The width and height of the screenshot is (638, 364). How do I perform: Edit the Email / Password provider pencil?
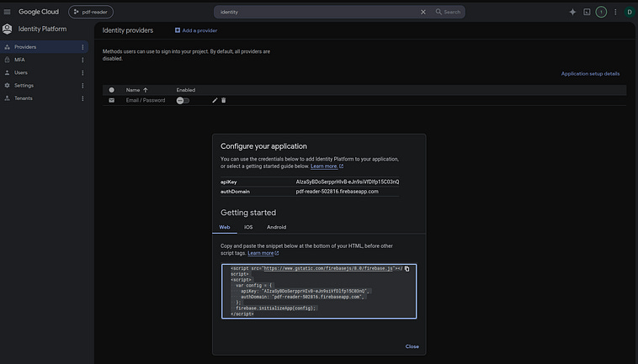coord(215,100)
